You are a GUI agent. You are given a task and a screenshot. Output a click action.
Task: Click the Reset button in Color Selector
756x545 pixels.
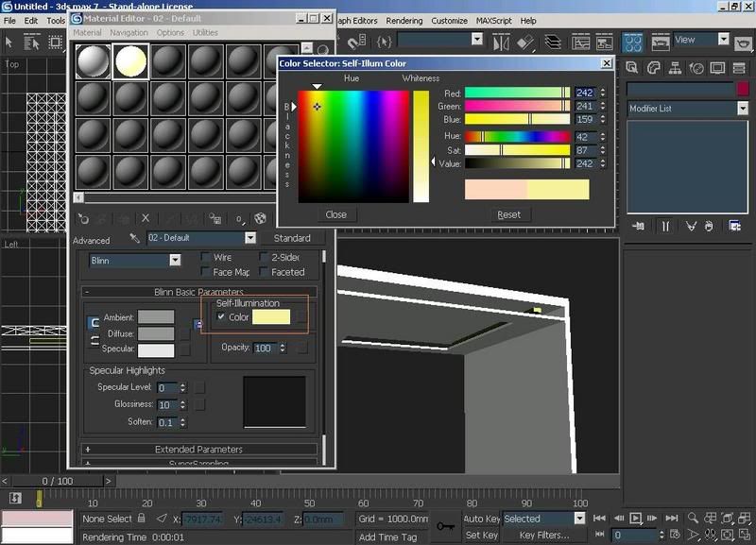click(x=508, y=214)
